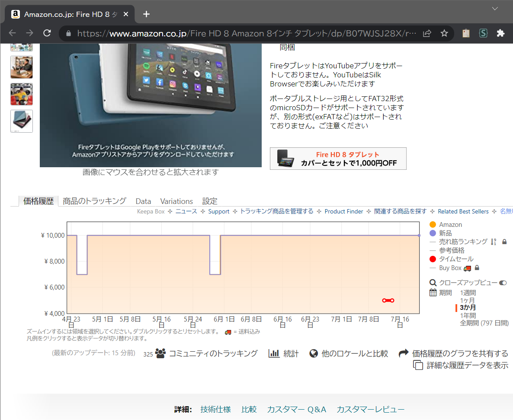Toggle the Buy Box series
Viewport: 513px width, 420px height.
coord(445,268)
